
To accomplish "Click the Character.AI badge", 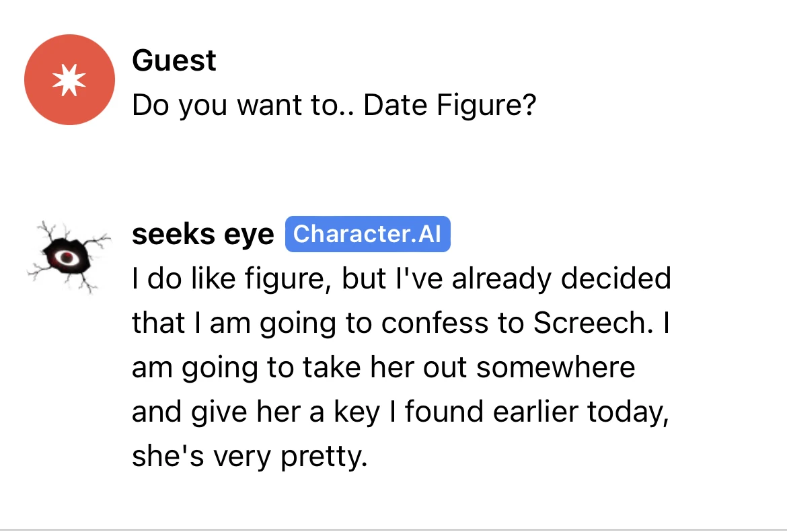I will point(367,235).
